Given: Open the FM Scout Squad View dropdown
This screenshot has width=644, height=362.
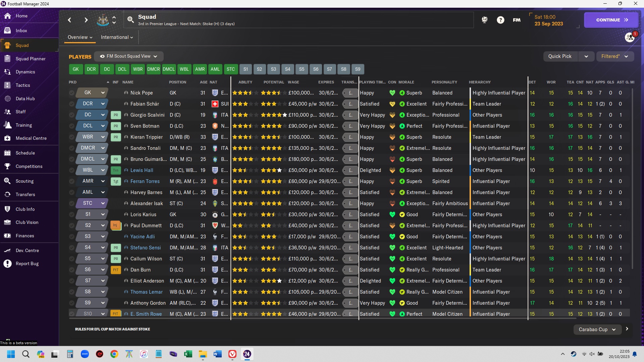Looking at the screenshot, I should 128,56.
